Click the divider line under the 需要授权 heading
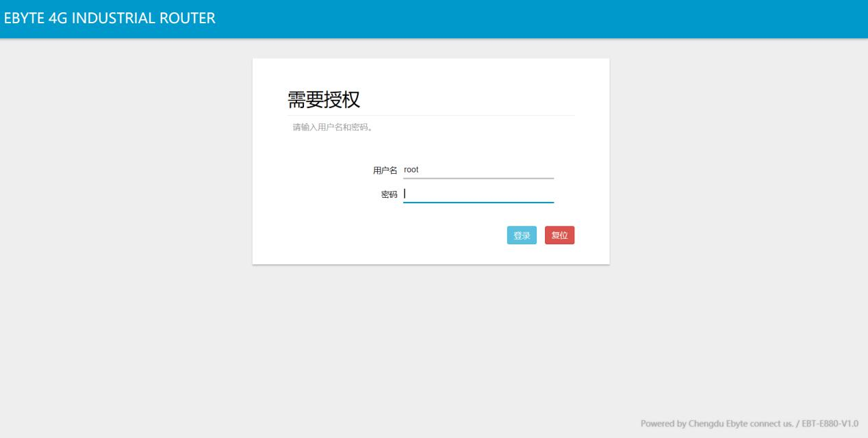The height and width of the screenshot is (438, 868). click(431, 116)
